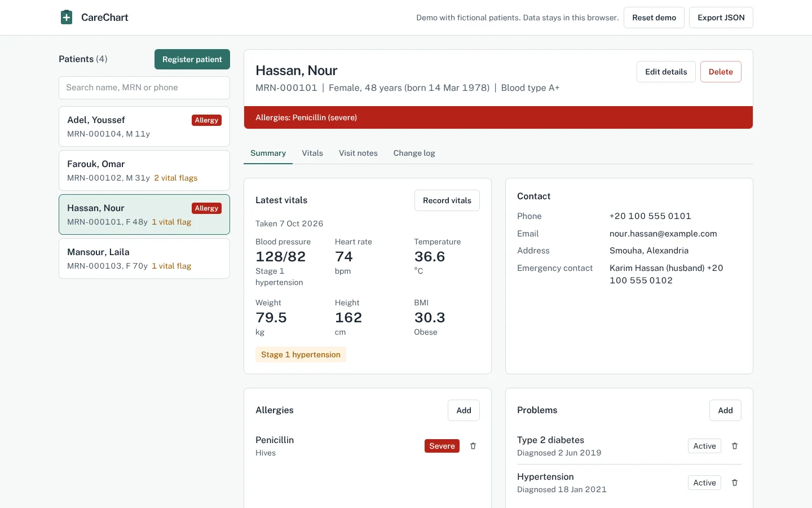Click the 'Taken 7 Oct 2026' date text
The height and width of the screenshot is (508, 812).
coord(289,224)
